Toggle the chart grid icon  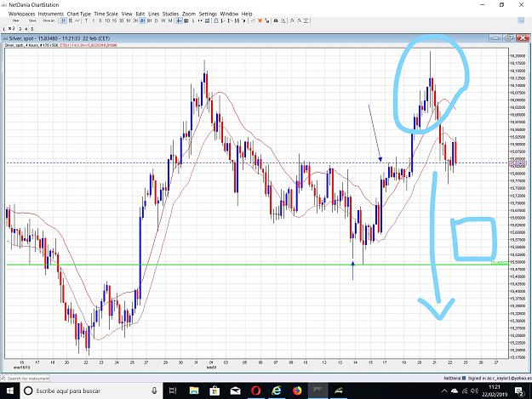pos(186,20)
